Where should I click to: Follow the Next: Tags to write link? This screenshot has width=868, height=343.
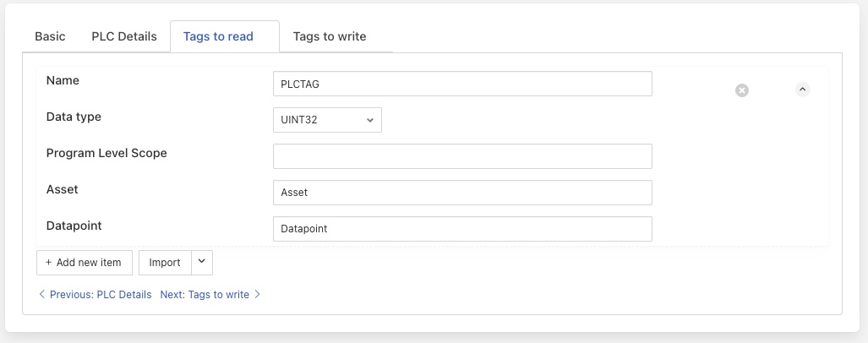[205, 295]
